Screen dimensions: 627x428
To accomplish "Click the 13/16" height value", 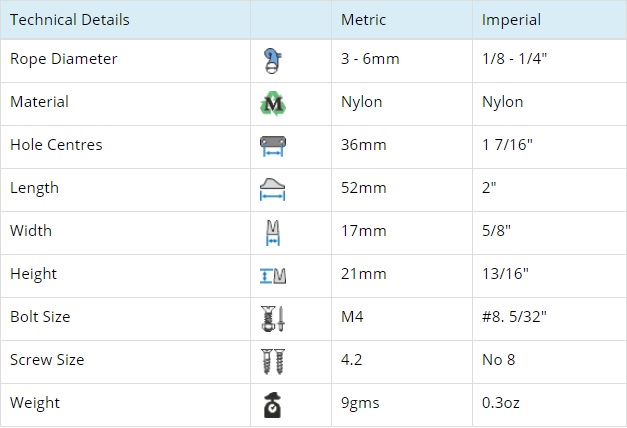I will point(505,274).
